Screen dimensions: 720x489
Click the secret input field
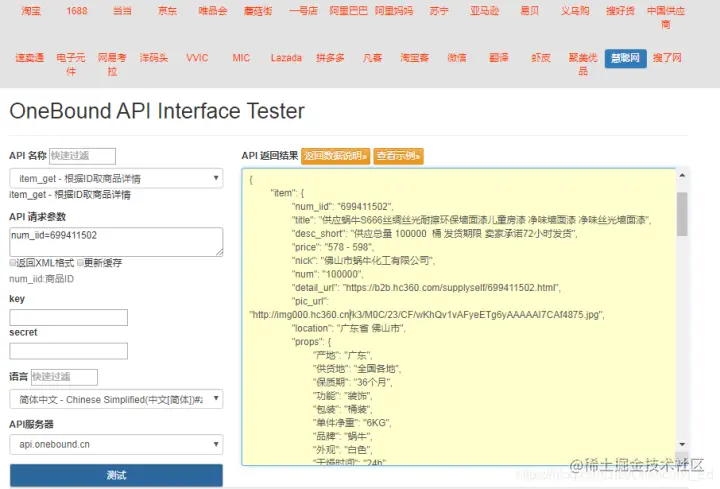click(x=68, y=351)
